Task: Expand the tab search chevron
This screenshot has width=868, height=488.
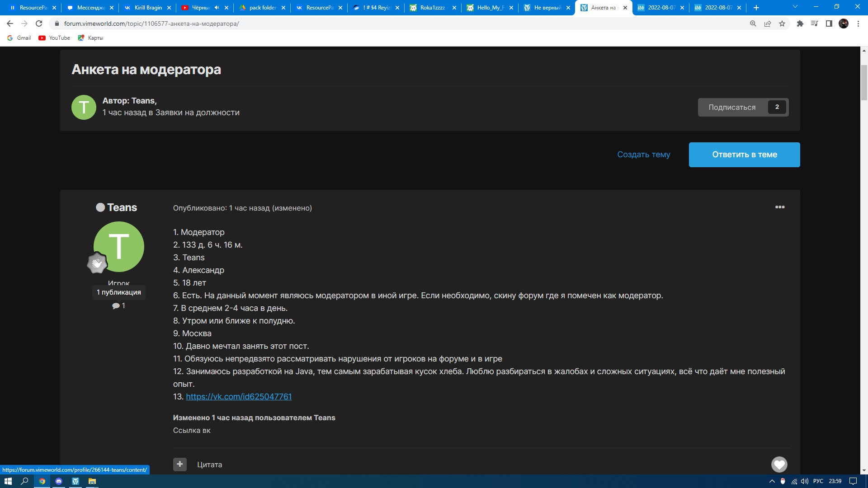Action: click(795, 7)
